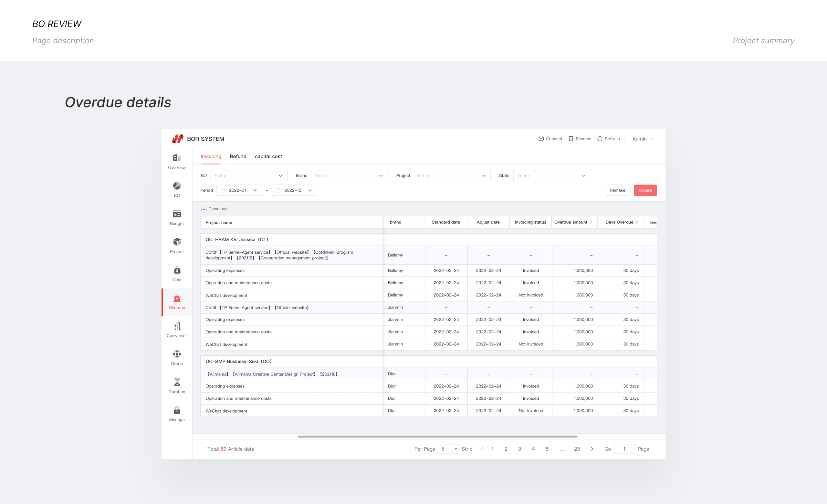Image resolution: width=827 pixels, height=504 pixels.
Task: Open the Manage lock icon
Action: [x=177, y=410]
